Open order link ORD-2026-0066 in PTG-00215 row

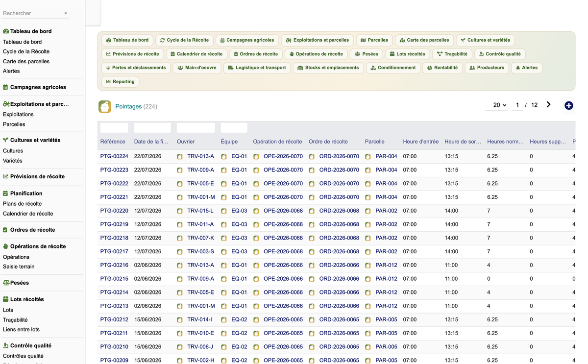(339, 279)
